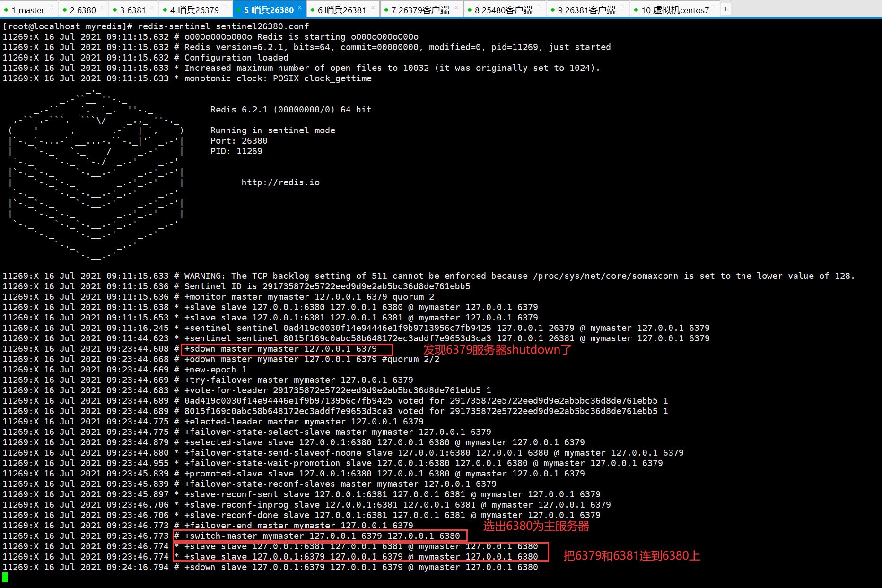Click the "Configuration loaded" log line
882x588 pixels.
[x=145, y=58]
